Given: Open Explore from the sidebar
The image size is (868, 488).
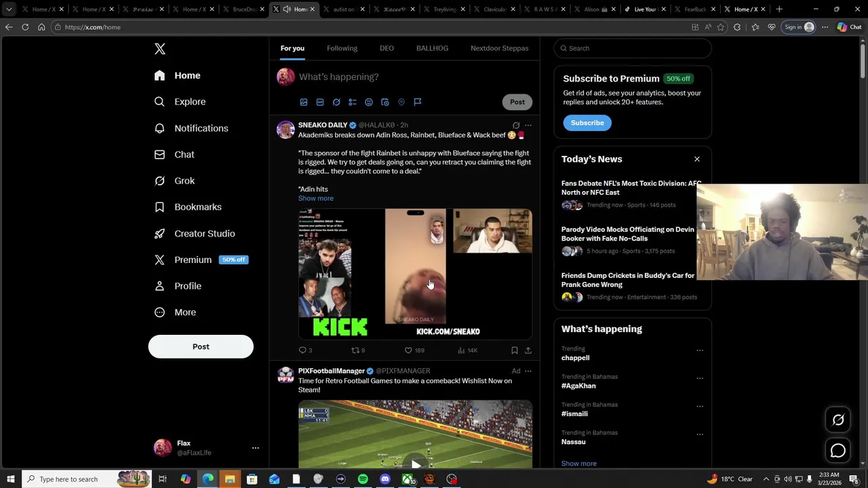Looking at the screenshot, I should (x=180, y=102).
